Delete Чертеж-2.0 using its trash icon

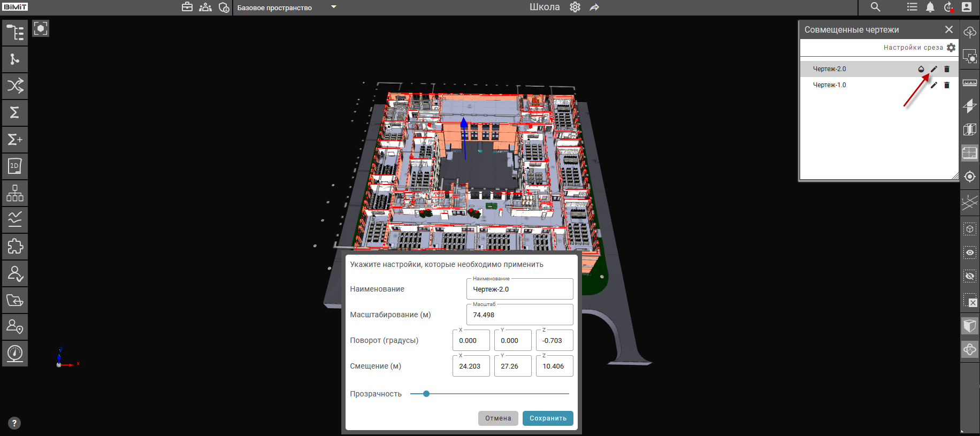[x=947, y=69]
